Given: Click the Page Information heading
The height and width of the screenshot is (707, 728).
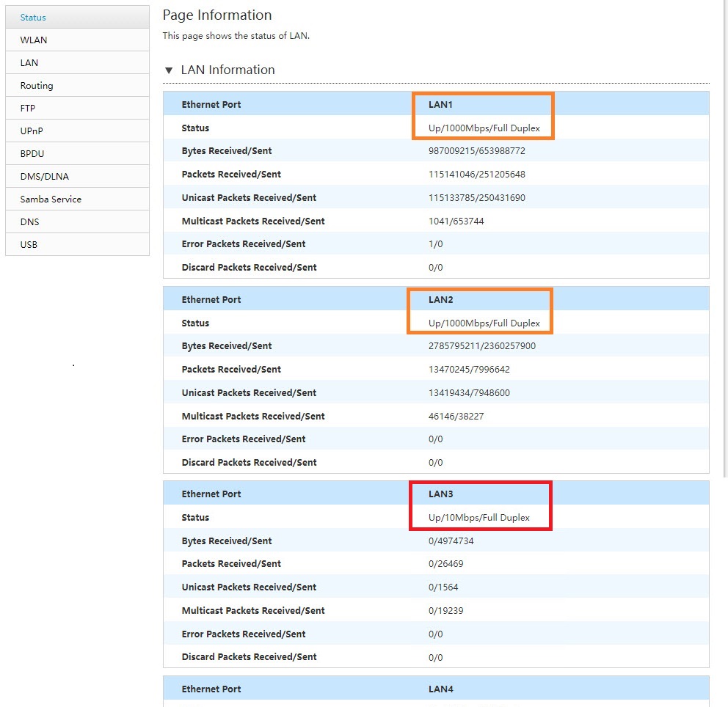Looking at the screenshot, I should coord(216,15).
